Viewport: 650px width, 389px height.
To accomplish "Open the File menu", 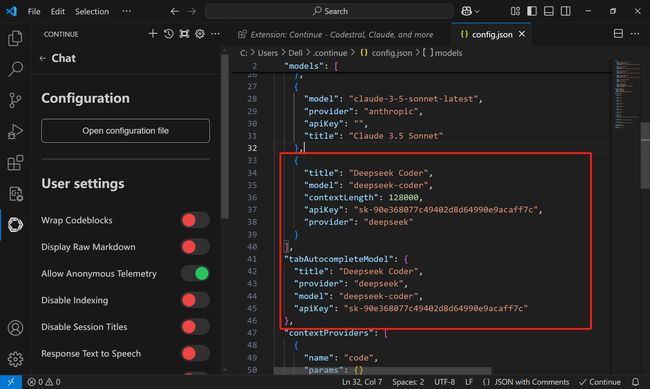I will [34, 11].
